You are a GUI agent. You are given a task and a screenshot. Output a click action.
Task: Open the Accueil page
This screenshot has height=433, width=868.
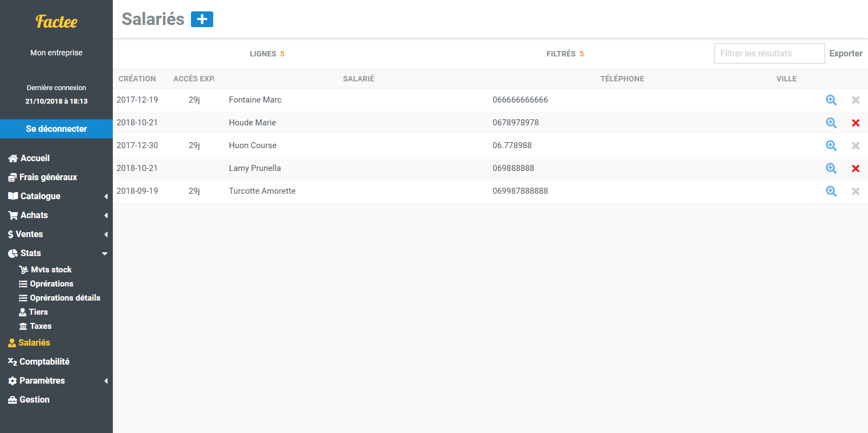tap(35, 158)
